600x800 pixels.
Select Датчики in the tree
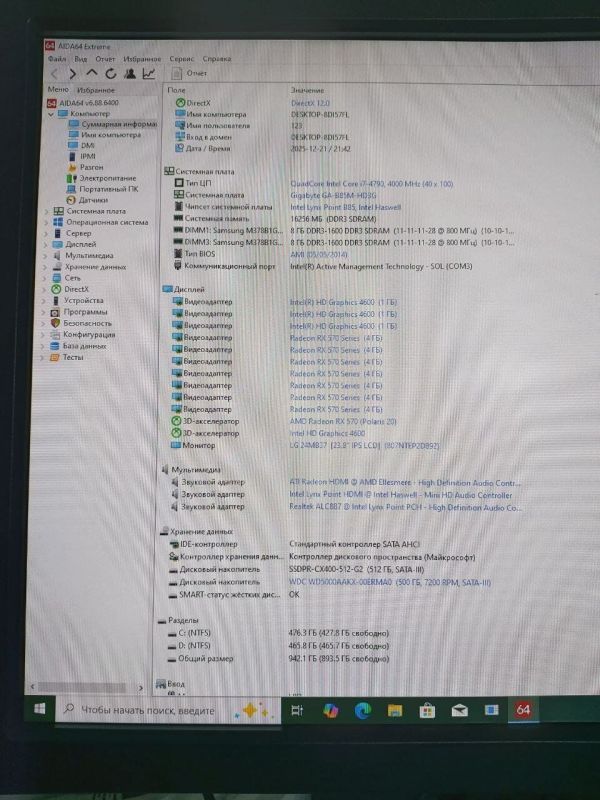click(93, 199)
